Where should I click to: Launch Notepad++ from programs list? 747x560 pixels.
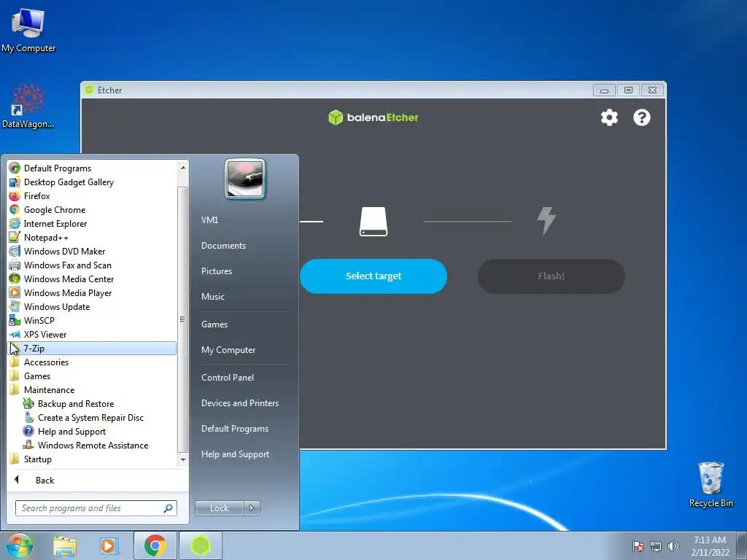[x=93, y=237]
